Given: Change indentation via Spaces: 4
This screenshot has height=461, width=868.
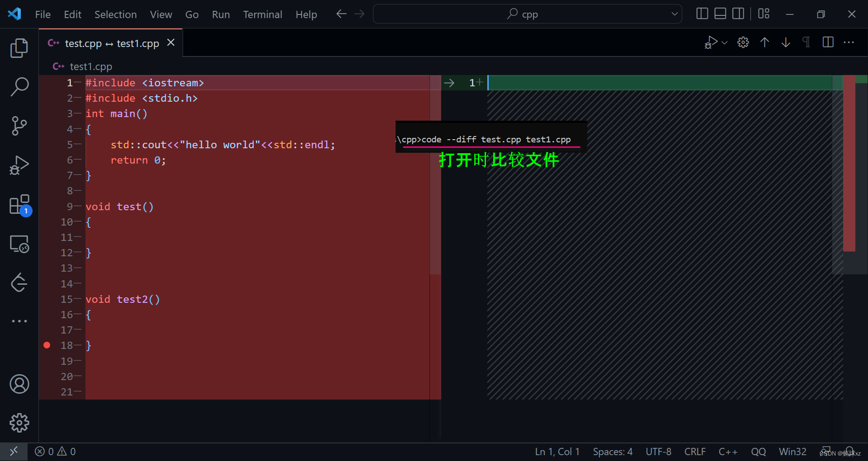Looking at the screenshot, I should click(x=613, y=452).
